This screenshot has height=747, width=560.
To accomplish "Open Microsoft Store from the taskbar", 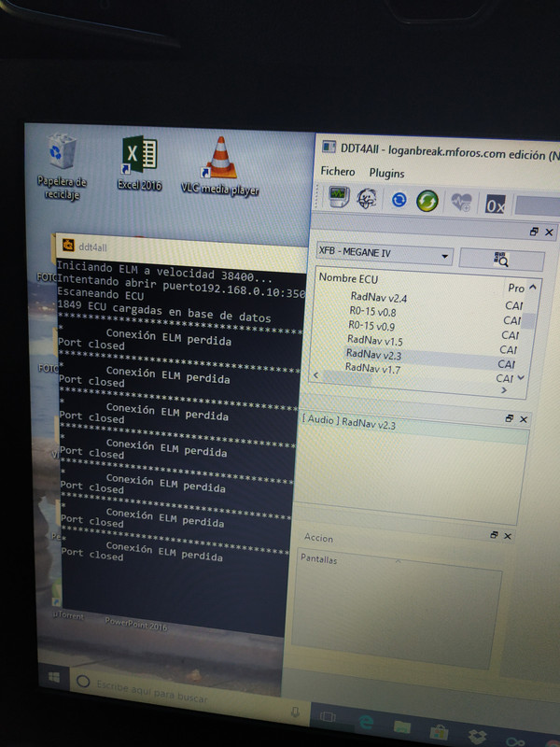I will 440,732.
